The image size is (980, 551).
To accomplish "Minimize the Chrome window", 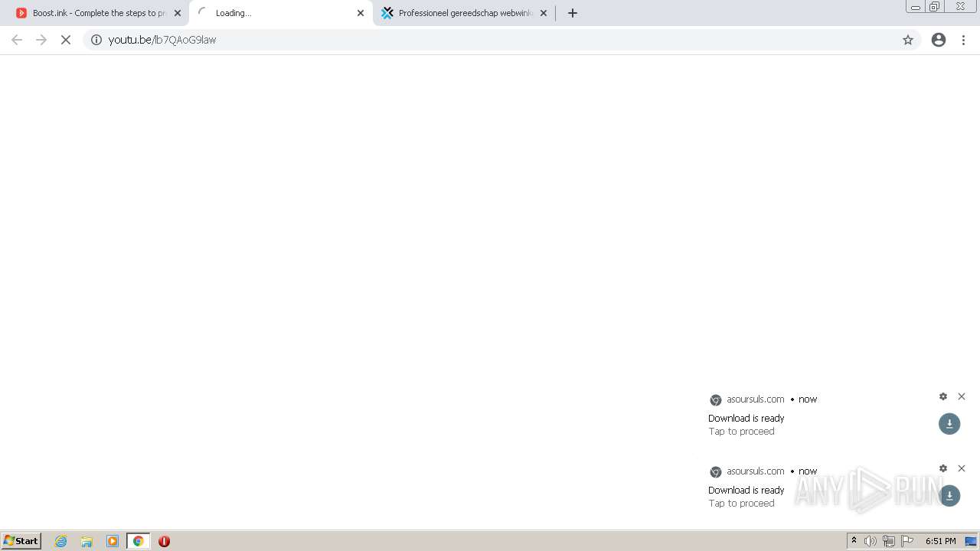I will pos(915,7).
